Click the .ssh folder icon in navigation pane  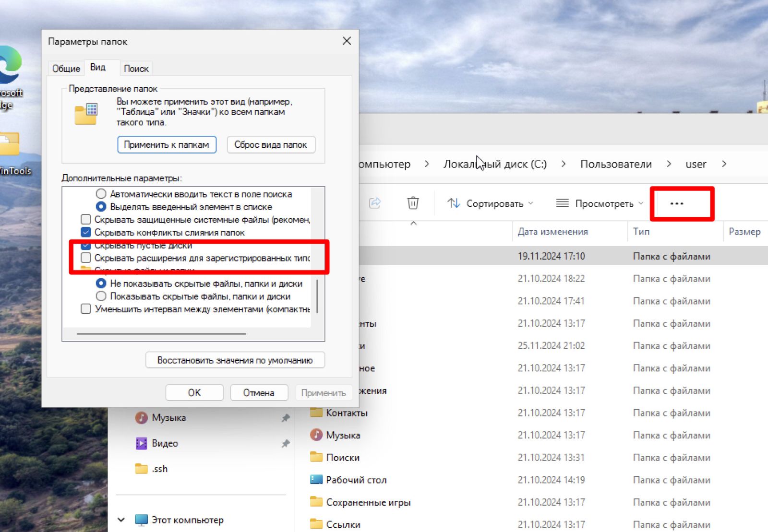(x=141, y=469)
